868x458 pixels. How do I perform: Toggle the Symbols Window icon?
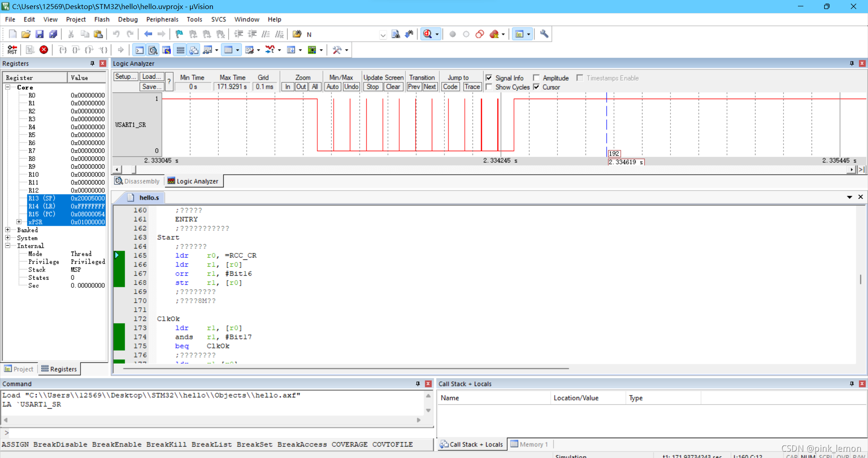pyautogui.click(x=167, y=50)
